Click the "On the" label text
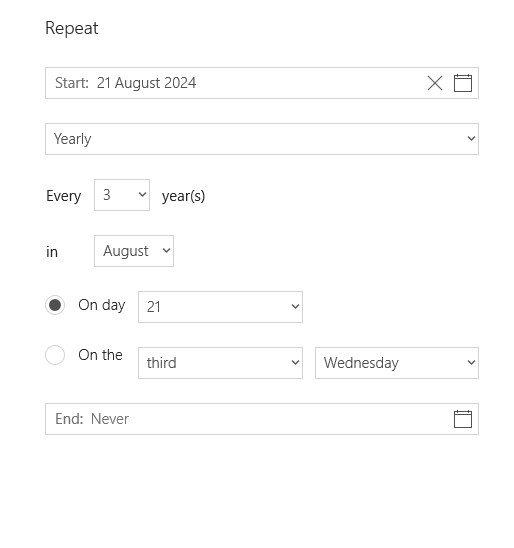 [x=100, y=355]
